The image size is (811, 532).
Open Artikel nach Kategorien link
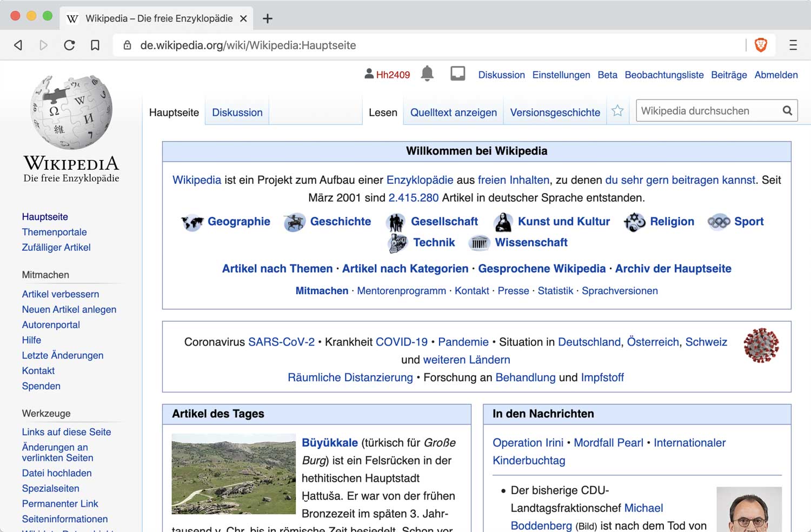click(x=405, y=269)
